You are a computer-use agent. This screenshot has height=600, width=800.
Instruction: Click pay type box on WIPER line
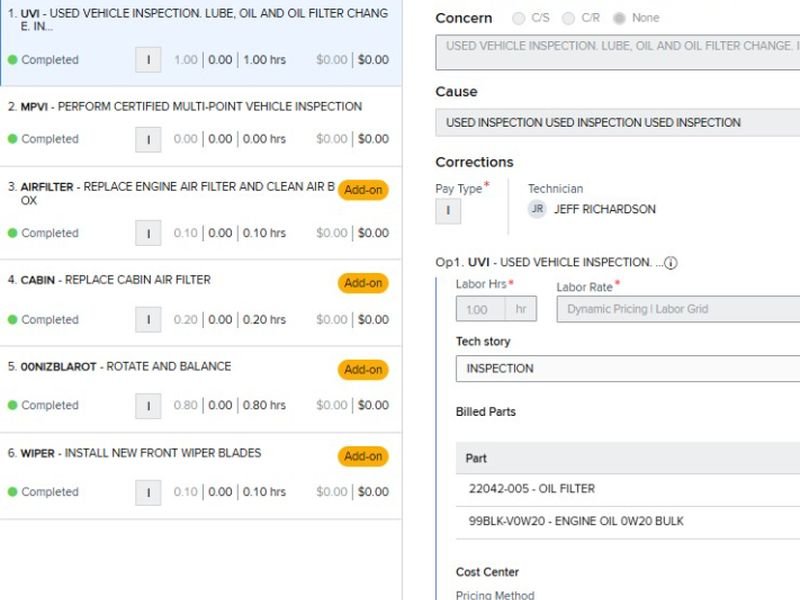(148, 492)
